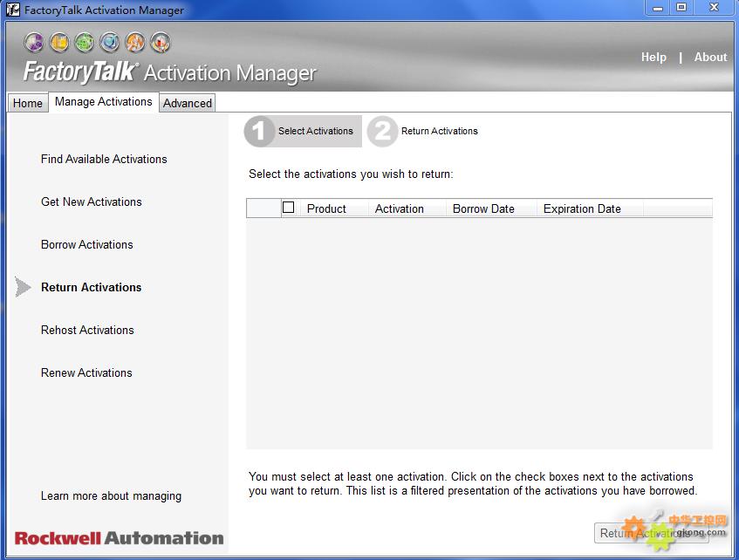
Task: Click the orange round product icon in header
Action: pos(135,43)
